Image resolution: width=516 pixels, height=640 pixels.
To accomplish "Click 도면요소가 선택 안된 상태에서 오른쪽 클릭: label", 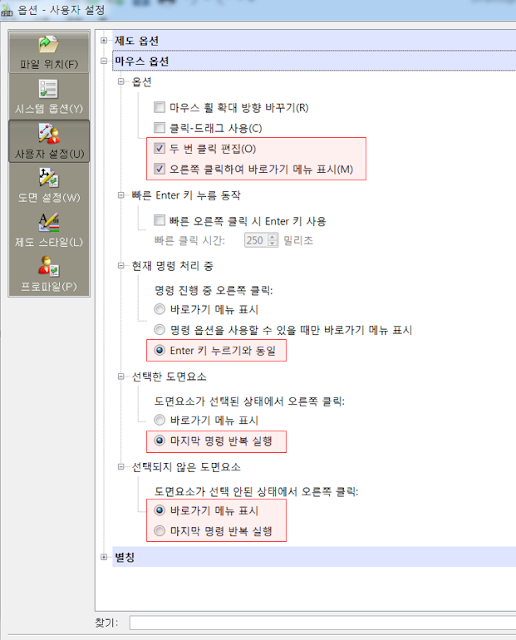I will 256,492.
